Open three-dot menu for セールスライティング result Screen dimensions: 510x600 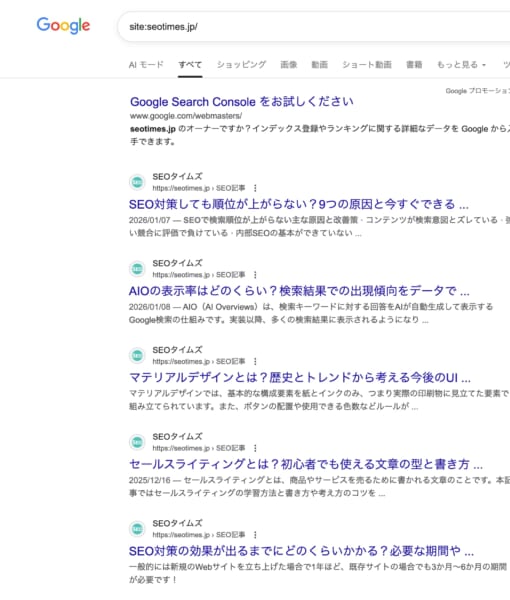coord(255,448)
